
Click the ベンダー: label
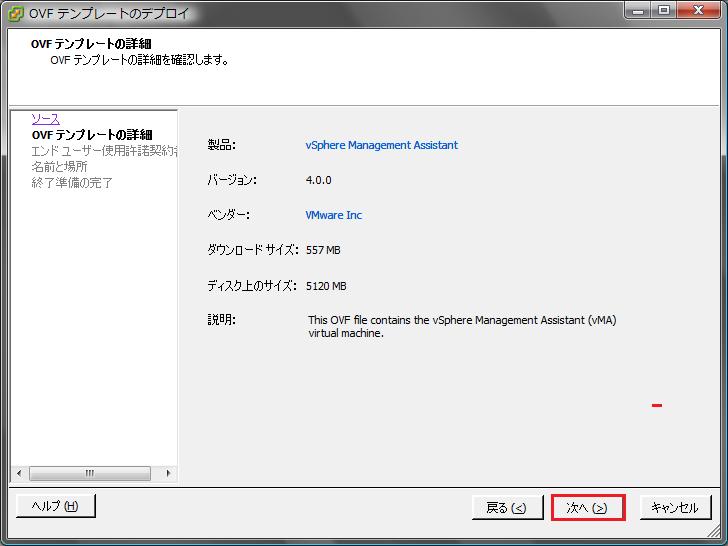click(x=228, y=215)
